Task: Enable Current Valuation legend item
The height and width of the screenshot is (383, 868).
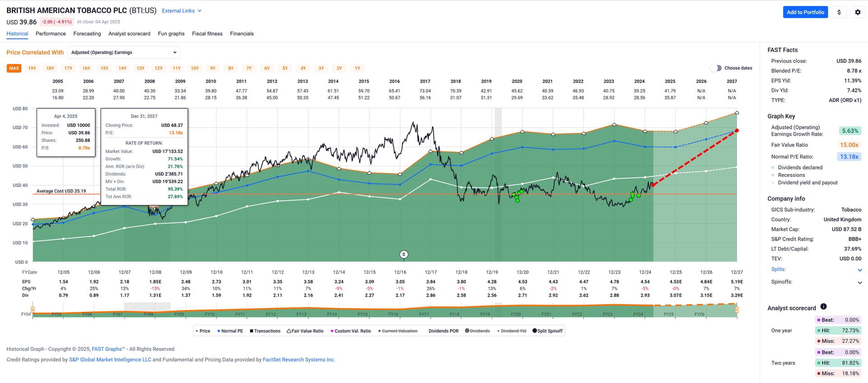Action: (x=398, y=331)
